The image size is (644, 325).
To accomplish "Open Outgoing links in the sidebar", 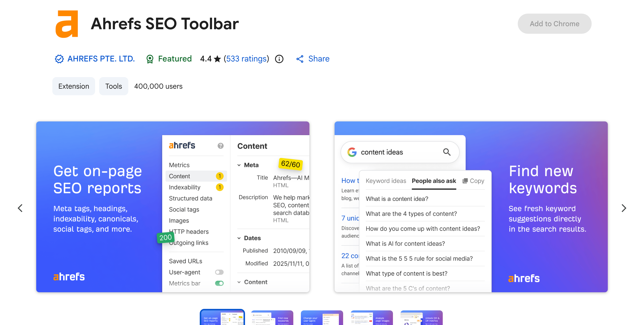I will (189, 243).
